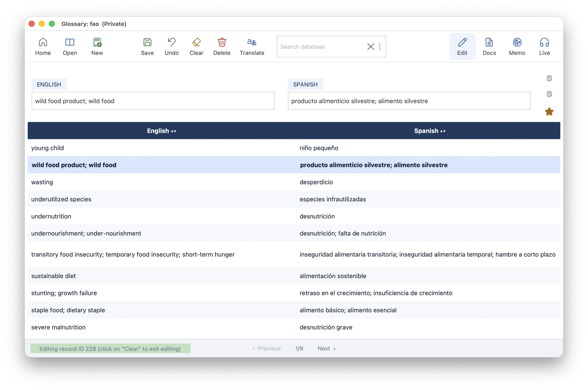Switch to Edit mode
This screenshot has width=588, height=390.
point(462,47)
